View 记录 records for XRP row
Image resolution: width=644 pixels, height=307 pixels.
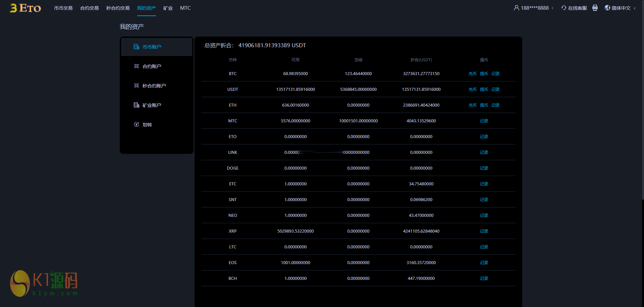pos(484,231)
